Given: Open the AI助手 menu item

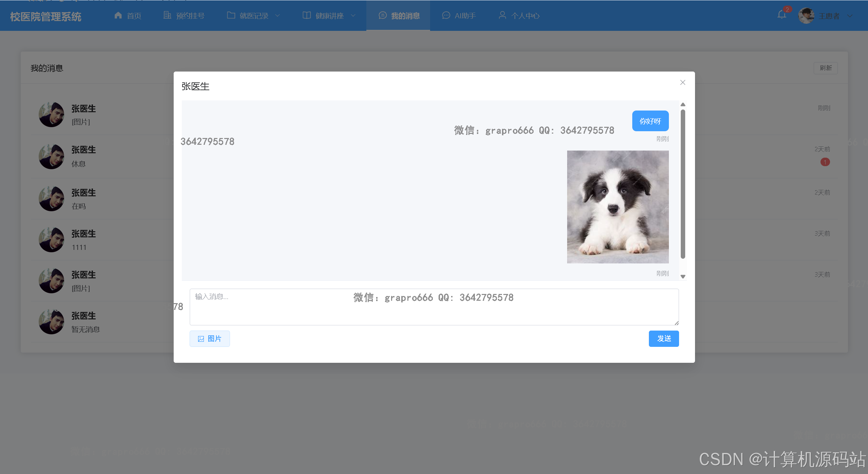Looking at the screenshot, I should coord(459,16).
